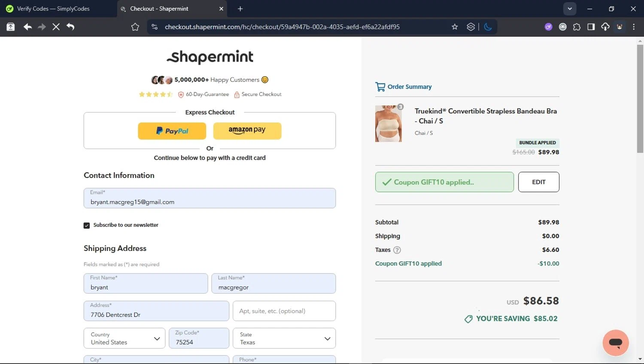The height and width of the screenshot is (364, 644).
Task: Open the browser three-dot menu
Action: (634, 27)
